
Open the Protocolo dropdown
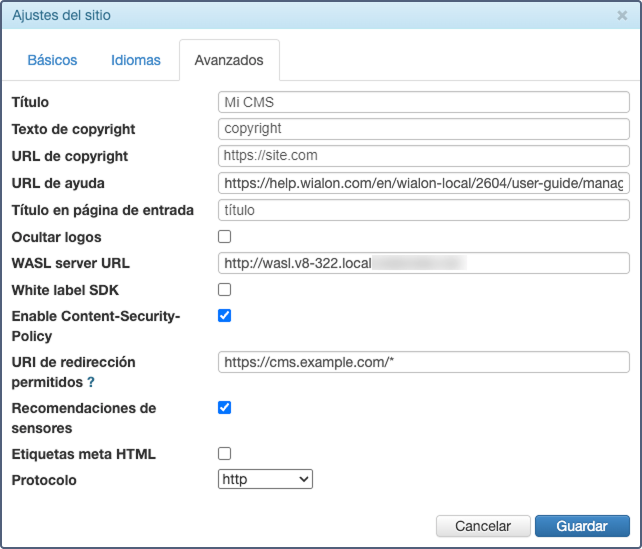[x=265, y=480]
